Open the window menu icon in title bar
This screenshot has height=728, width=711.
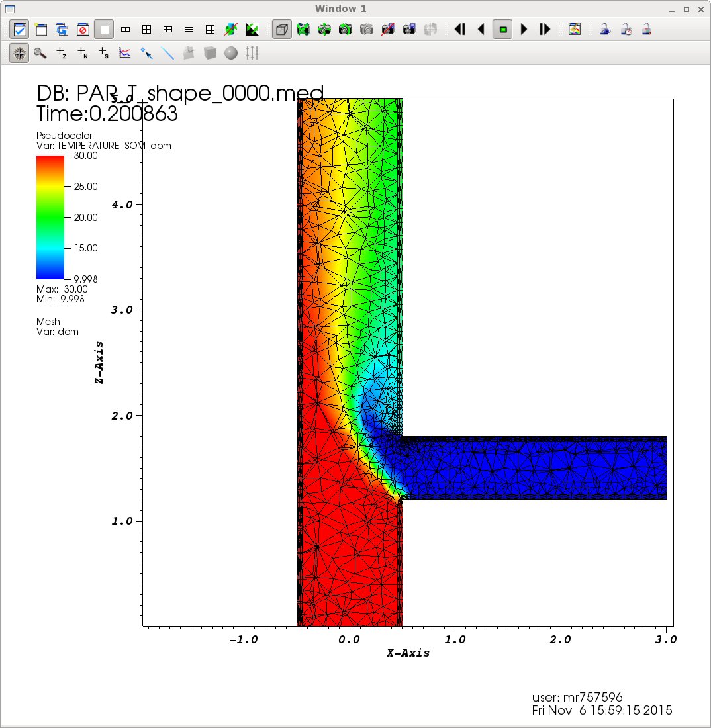pos(10,9)
